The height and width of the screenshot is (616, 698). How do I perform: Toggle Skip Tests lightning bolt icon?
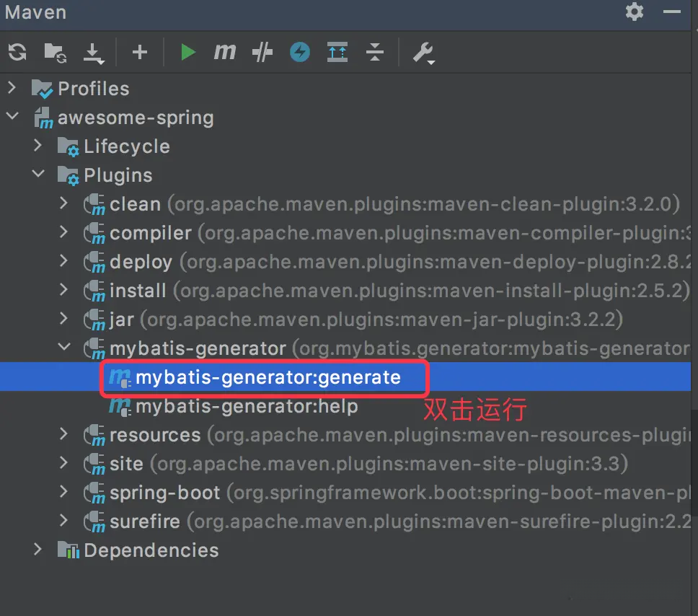[299, 52]
